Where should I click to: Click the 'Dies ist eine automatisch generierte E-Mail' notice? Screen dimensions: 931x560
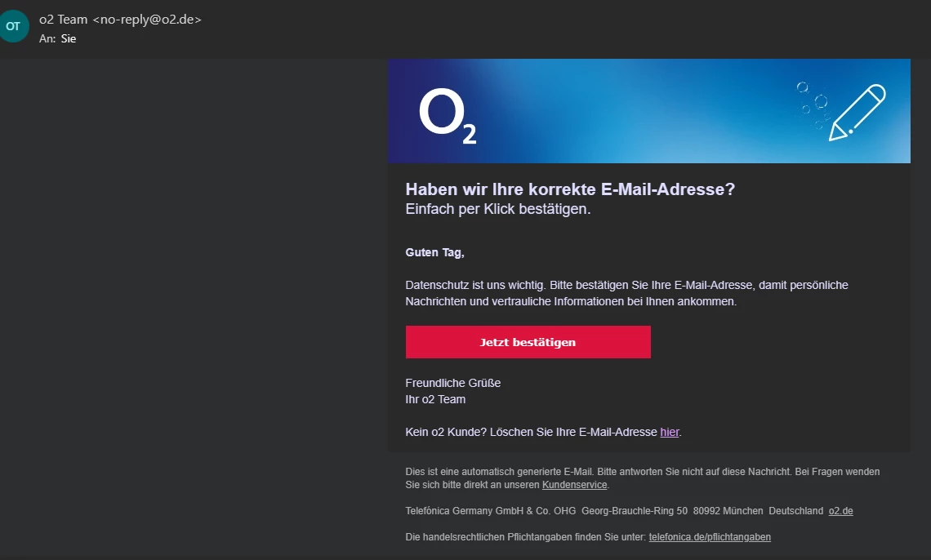(642, 472)
